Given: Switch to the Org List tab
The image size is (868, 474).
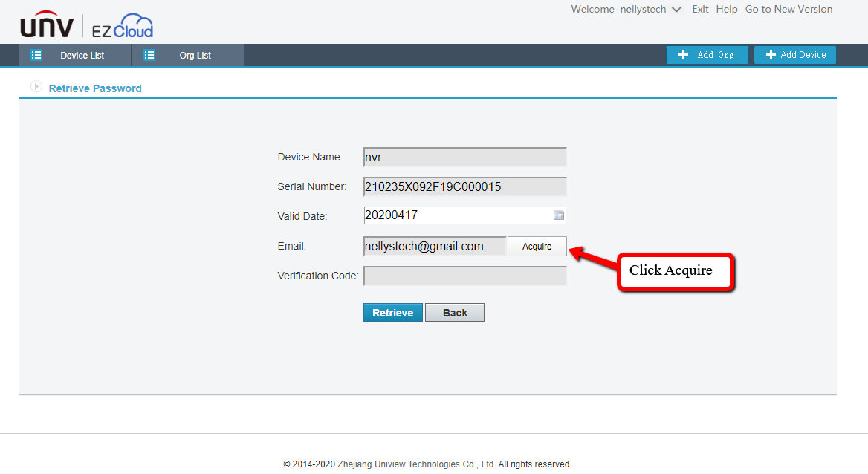Looking at the screenshot, I should [x=188, y=55].
